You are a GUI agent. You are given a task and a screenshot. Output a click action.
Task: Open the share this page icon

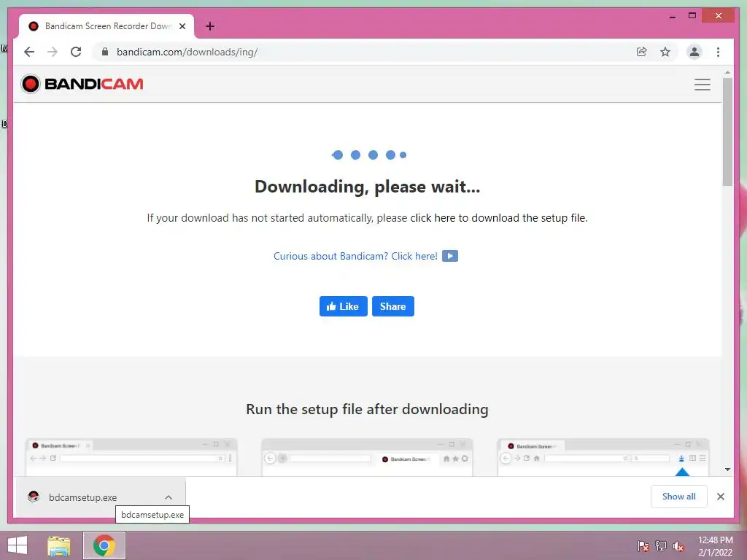pos(642,52)
